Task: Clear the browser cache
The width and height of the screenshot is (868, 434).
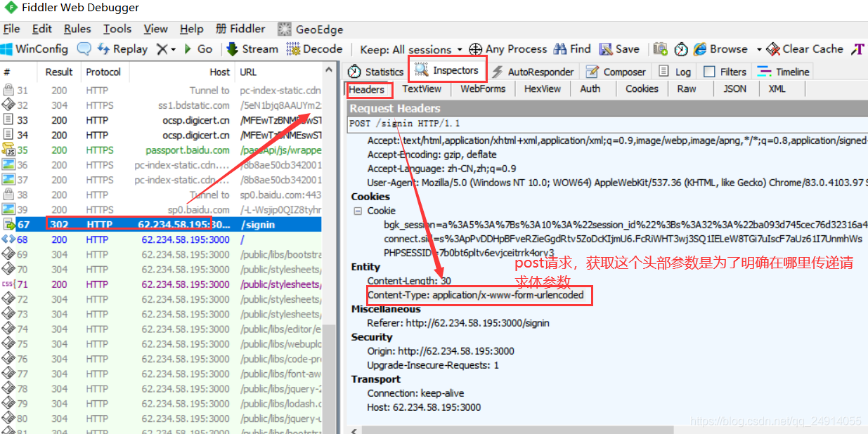Action: click(x=805, y=49)
